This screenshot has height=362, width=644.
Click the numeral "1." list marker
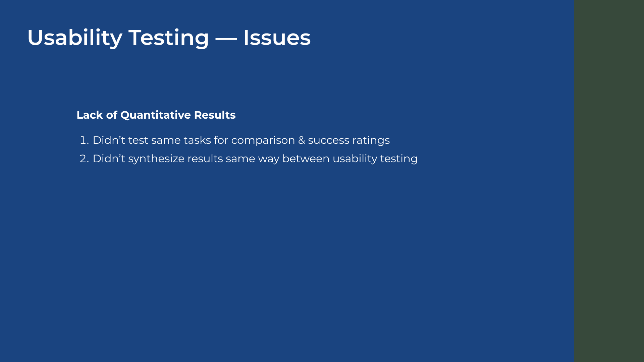(84, 140)
